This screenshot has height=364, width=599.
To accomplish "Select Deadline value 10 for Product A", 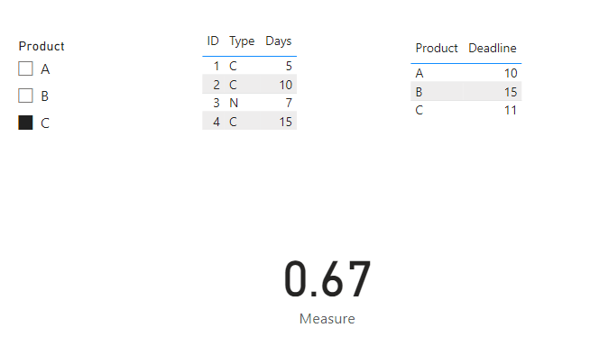I will [511, 73].
